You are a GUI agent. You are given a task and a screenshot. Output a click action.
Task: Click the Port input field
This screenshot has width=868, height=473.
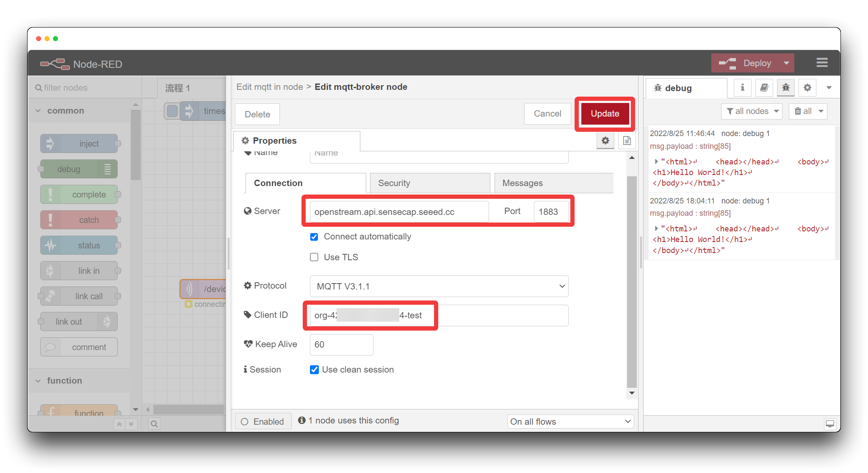[551, 211]
